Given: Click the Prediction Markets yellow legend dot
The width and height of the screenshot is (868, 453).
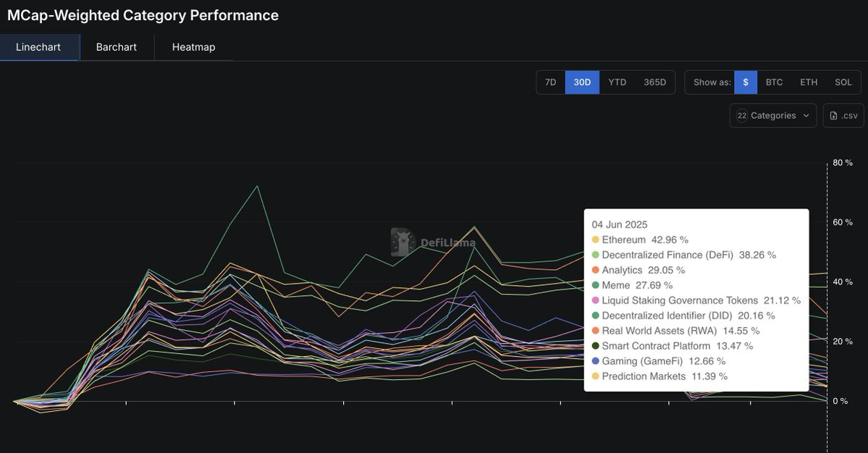Looking at the screenshot, I should point(596,377).
